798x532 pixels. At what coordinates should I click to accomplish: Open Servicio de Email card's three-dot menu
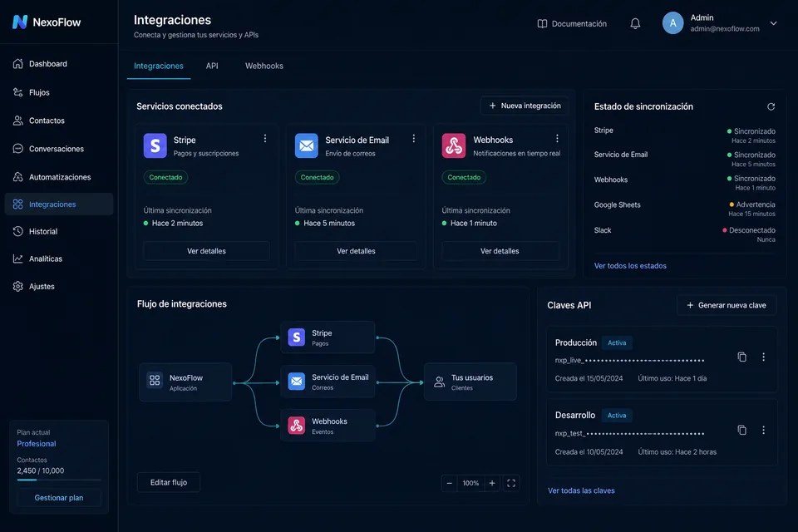414,139
